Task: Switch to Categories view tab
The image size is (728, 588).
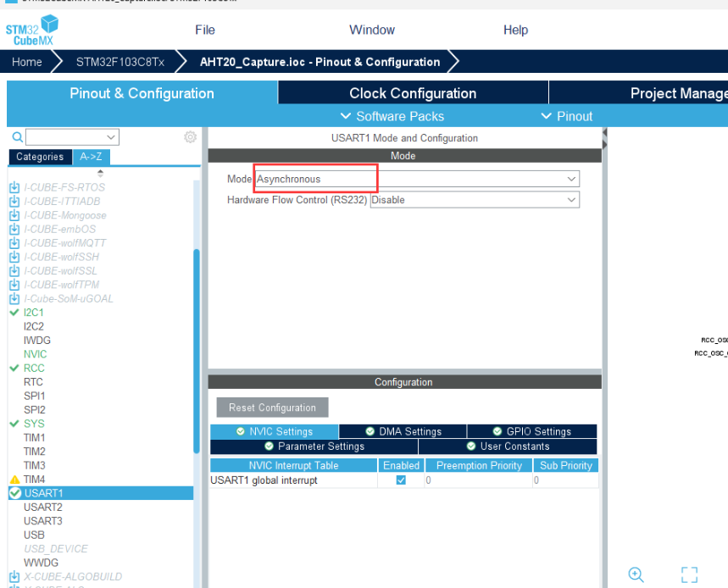Action: coord(40,157)
